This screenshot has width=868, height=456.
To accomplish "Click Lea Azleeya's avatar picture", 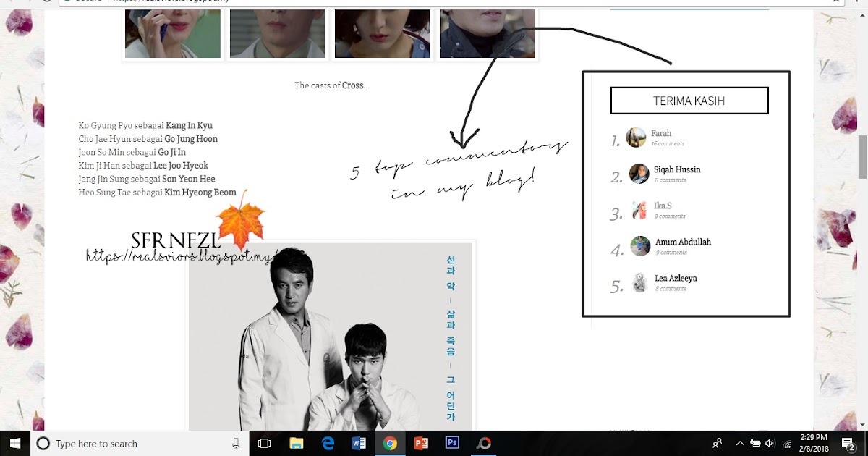I will tap(640, 282).
